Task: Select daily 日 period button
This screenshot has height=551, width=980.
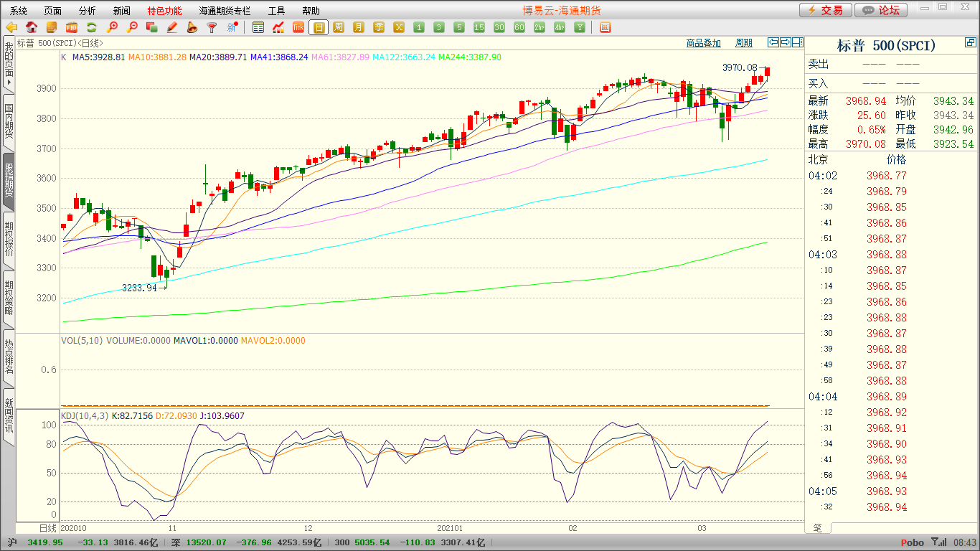Action: pos(319,27)
